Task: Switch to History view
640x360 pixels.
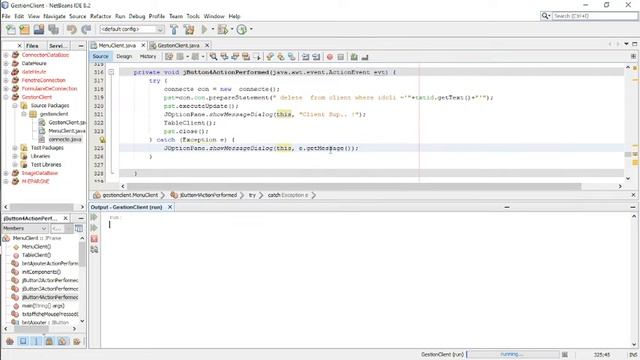Action: click(148, 56)
